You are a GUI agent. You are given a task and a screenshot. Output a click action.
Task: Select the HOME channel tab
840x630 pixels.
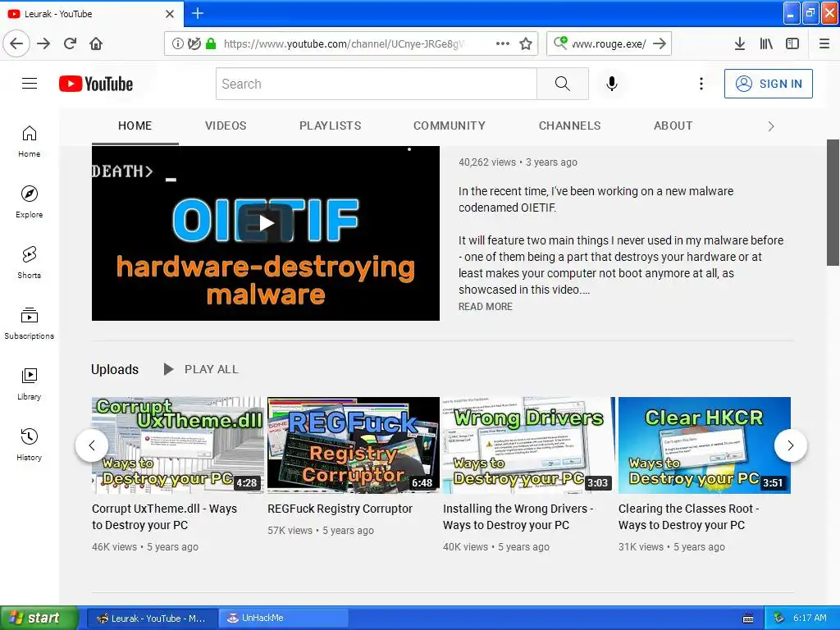click(135, 126)
